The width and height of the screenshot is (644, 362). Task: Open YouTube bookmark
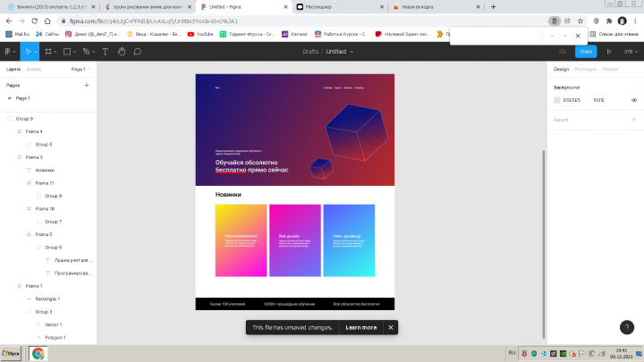pyautogui.click(x=200, y=35)
